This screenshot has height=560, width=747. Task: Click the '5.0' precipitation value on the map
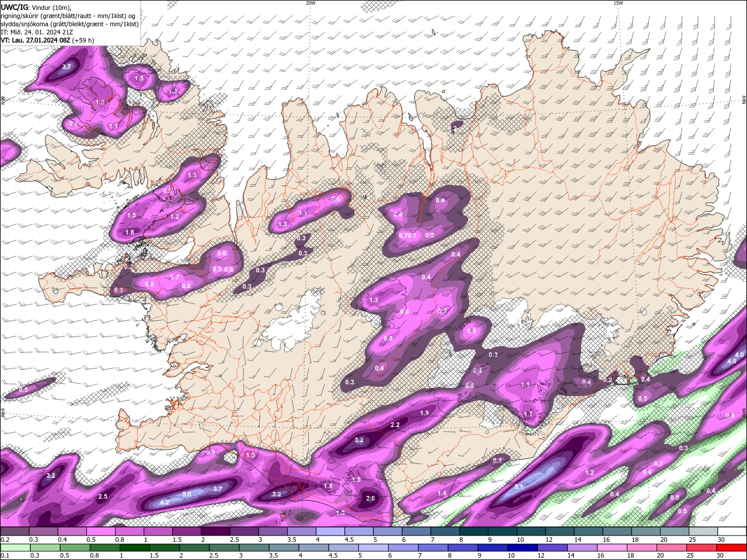coord(187,494)
